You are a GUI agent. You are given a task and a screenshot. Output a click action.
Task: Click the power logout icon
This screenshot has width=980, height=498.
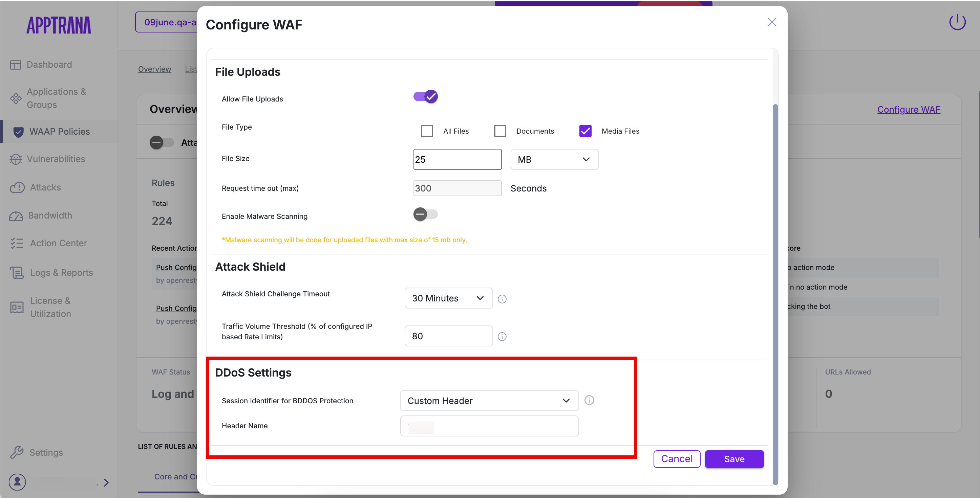tap(957, 22)
